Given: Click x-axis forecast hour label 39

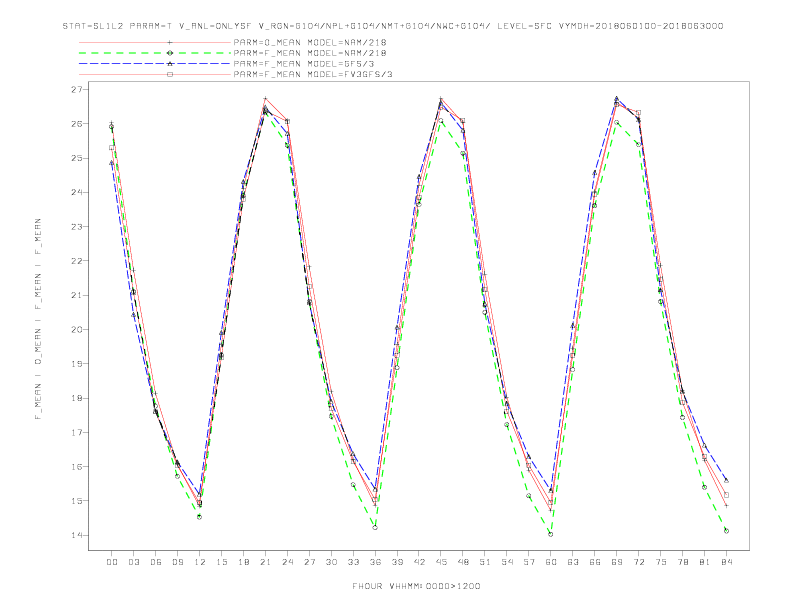Looking at the screenshot, I should pyautogui.click(x=397, y=562).
